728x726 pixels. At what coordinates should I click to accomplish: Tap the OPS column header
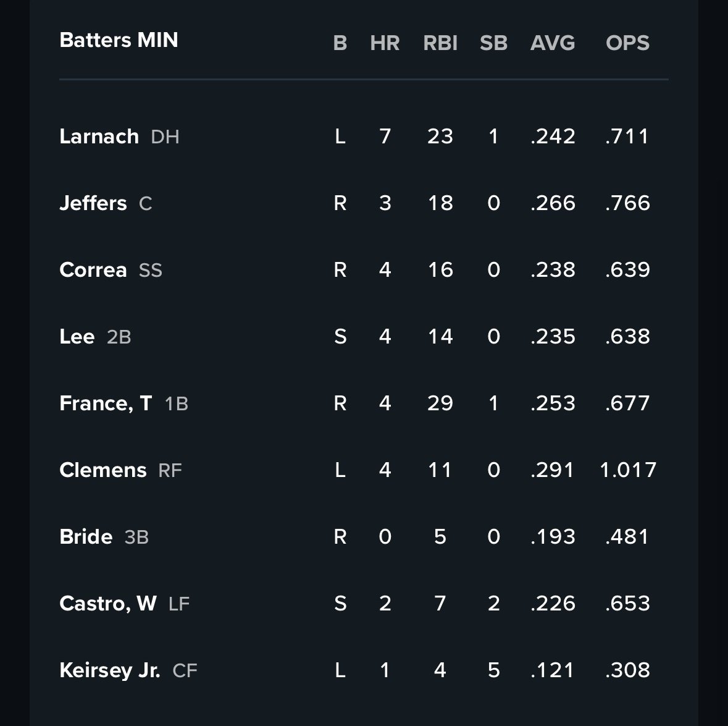[x=627, y=43]
